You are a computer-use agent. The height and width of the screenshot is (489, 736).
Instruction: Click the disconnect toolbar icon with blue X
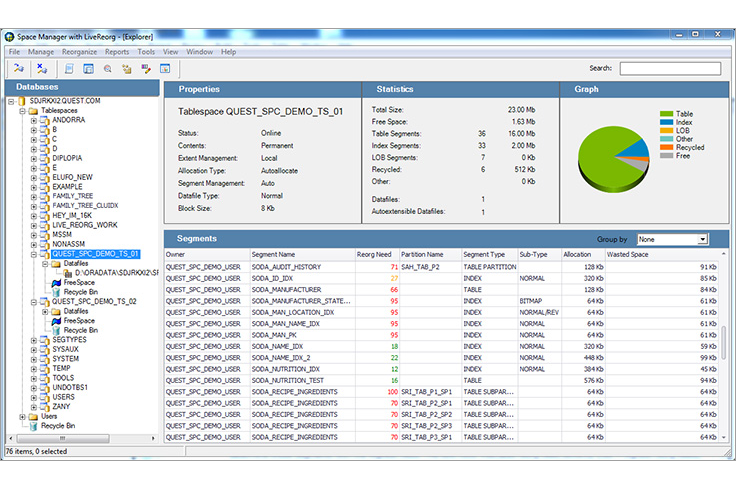pyautogui.click(x=42, y=69)
